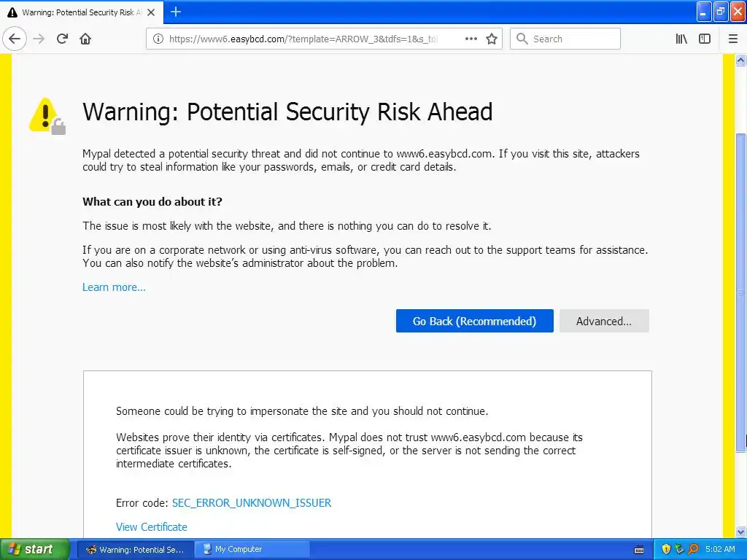Open the View Certificate link

[x=152, y=527]
